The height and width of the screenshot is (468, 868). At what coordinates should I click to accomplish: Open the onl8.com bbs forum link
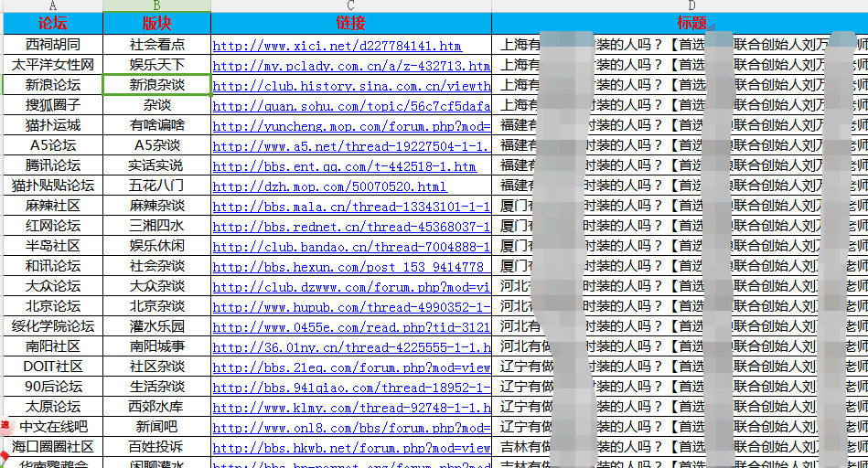click(351, 428)
